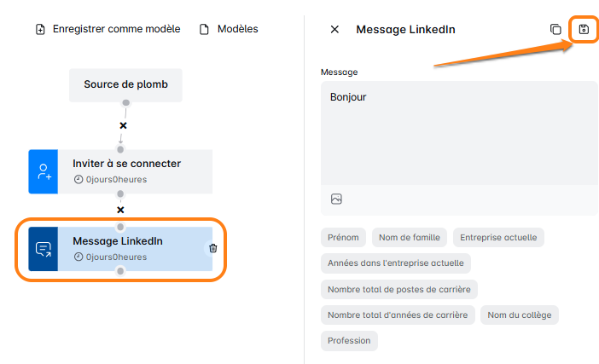Click the Message LinkedIn chat icon

(44, 248)
